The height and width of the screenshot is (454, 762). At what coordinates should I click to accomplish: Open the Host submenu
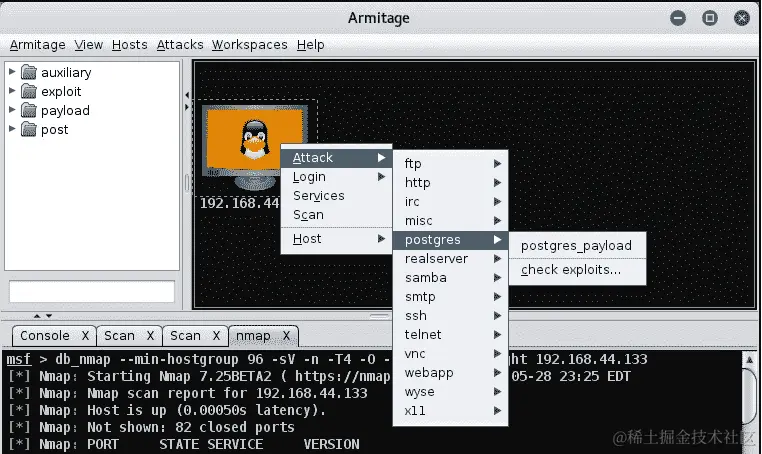[x=336, y=239]
